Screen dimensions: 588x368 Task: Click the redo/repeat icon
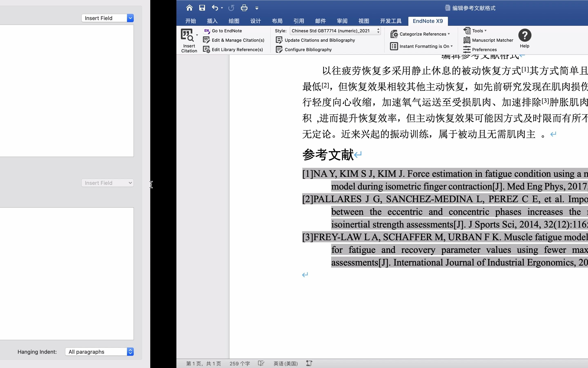(x=231, y=8)
